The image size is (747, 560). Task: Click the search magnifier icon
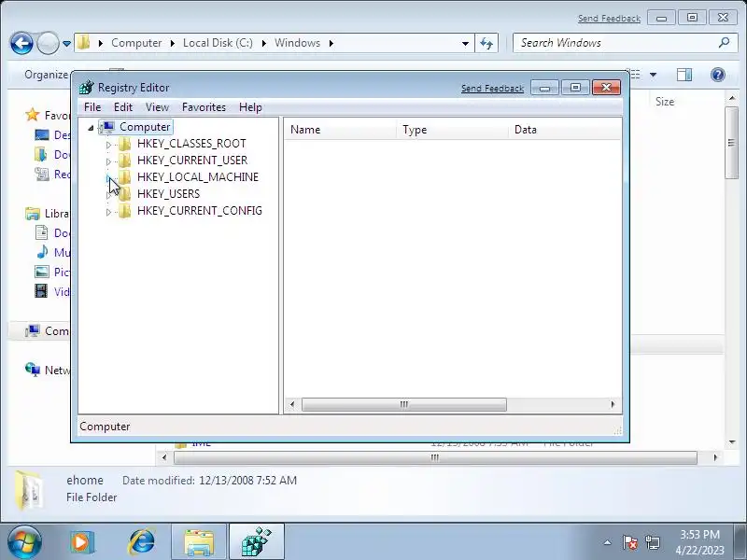point(725,43)
